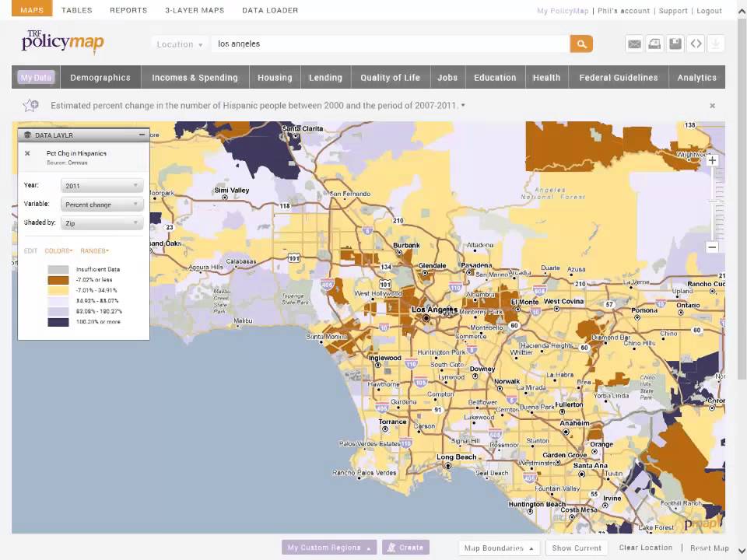The image size is (747, 560).
Task: Open the Education menu
Action: click(495, 77)
